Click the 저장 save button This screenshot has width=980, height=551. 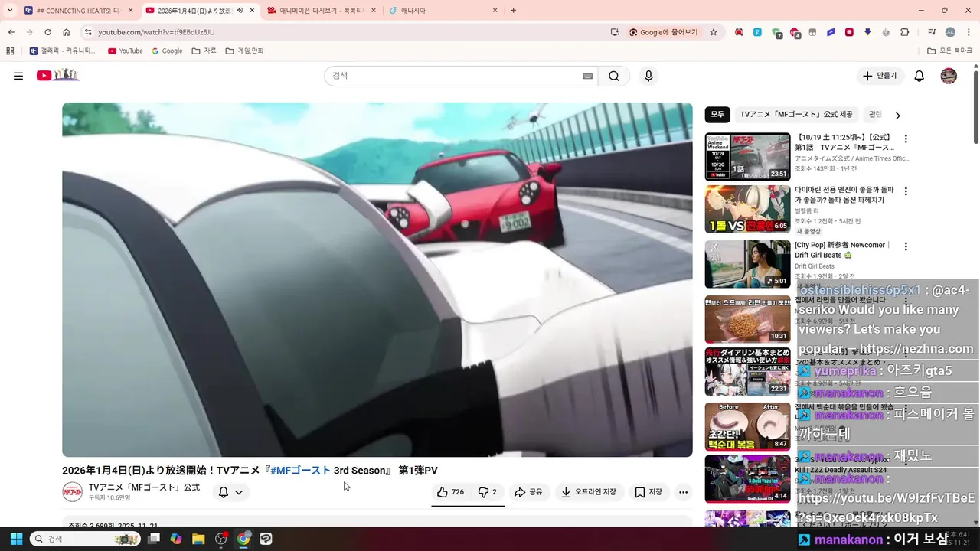[648, 492]
